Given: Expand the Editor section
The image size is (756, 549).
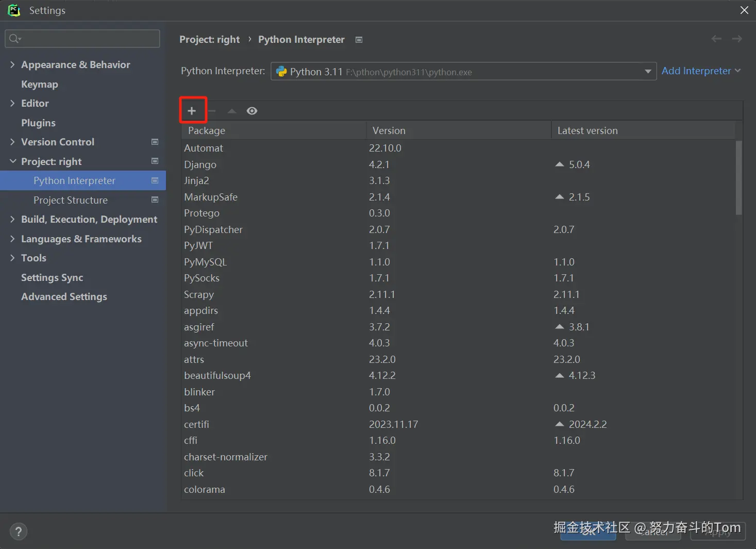Looking at the screenshot, I should [x=12, y=103].
